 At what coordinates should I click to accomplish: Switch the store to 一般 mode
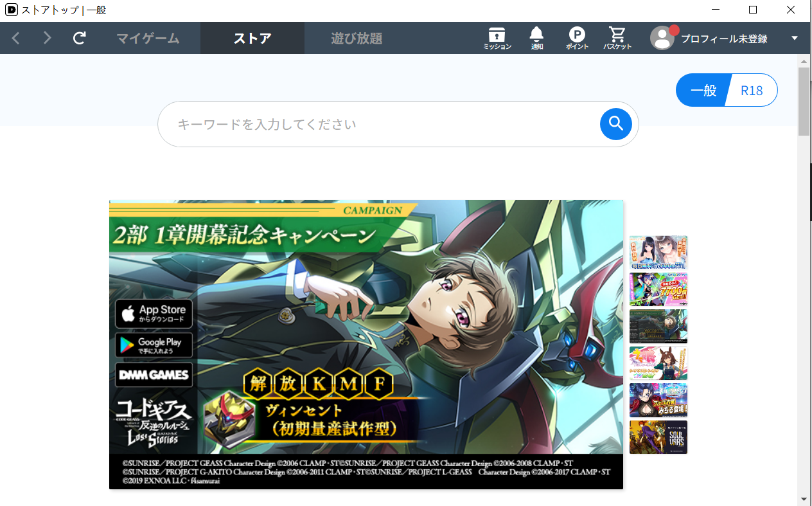pyautogui.click(x=703, y=91)
